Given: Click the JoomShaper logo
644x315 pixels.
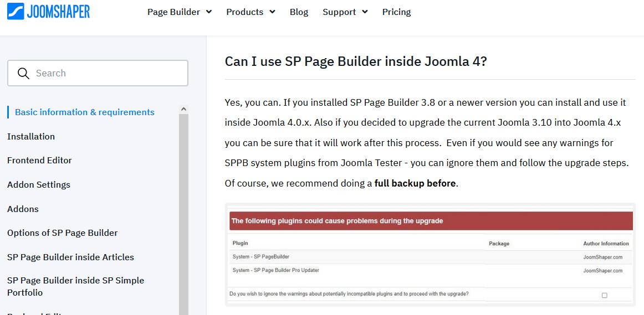Looking at the screenshot, I should click(x=48, y=12).
